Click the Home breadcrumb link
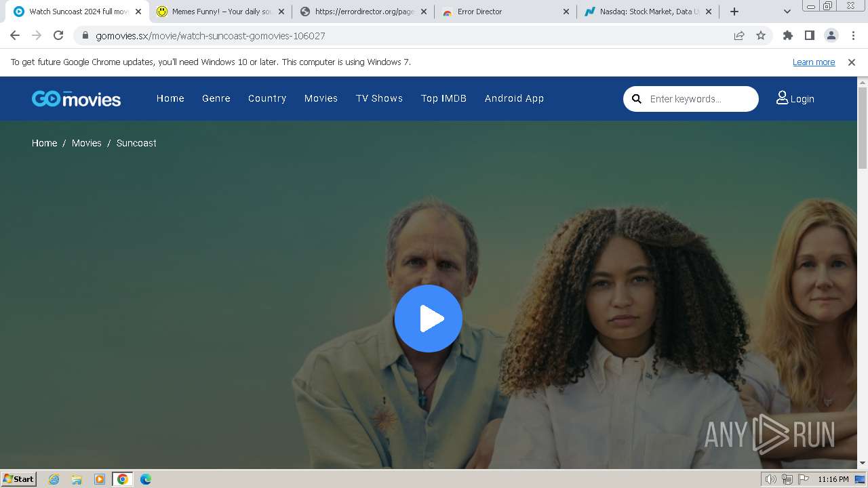Image resolution: width=868 pixels, height=488 pixels. 44,143
